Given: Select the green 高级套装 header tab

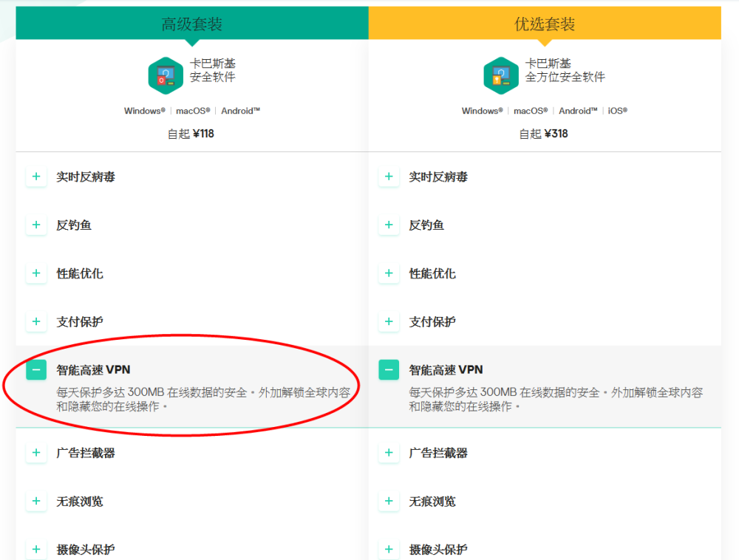Looking at the screenshot, I should [x=192, y=23].
